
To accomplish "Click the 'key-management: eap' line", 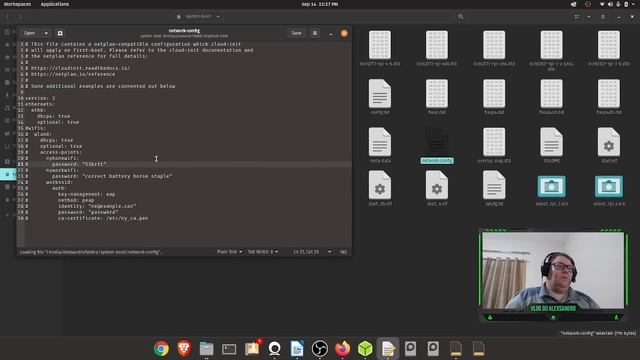I will pyautogui.click(x=87, y=194).
